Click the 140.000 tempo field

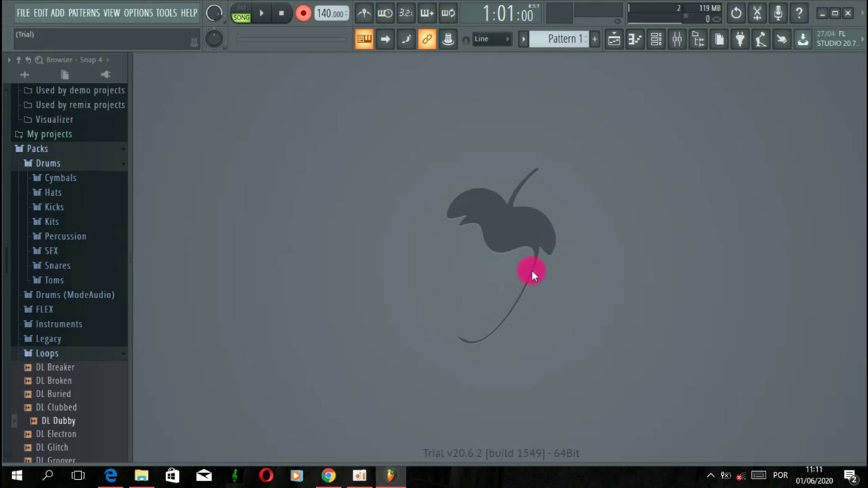coord(330,13)
